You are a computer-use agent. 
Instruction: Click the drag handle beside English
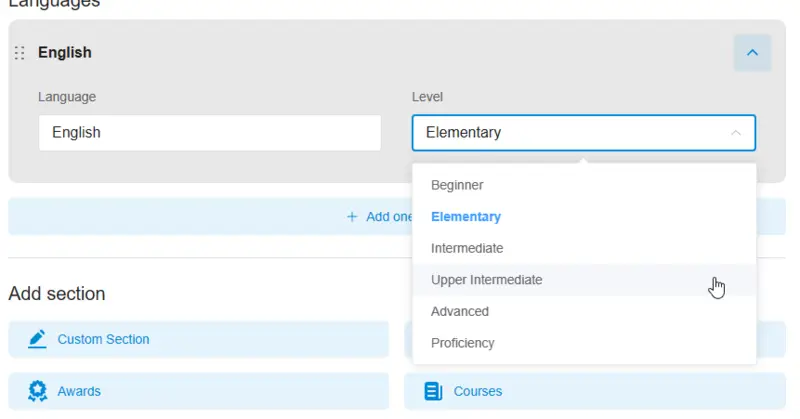(20, 53)
